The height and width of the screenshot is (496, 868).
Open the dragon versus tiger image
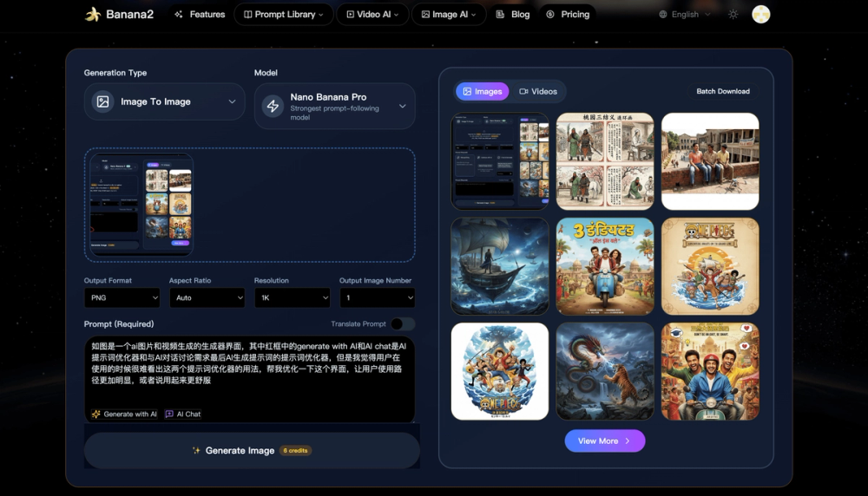(x=605, y=372)
